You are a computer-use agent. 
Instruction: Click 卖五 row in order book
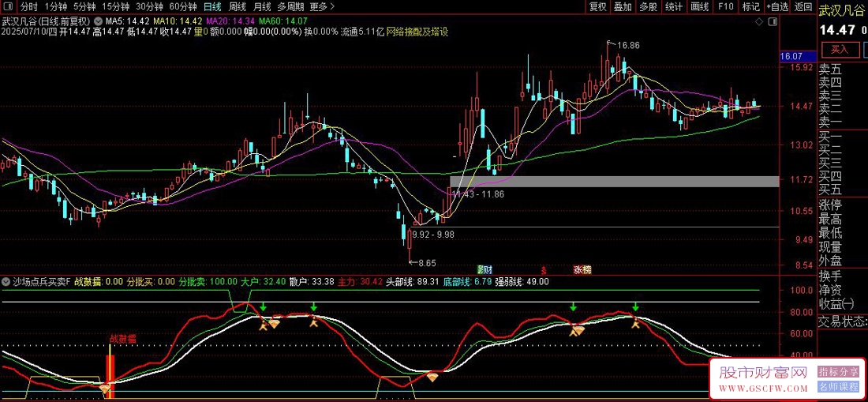843,70
